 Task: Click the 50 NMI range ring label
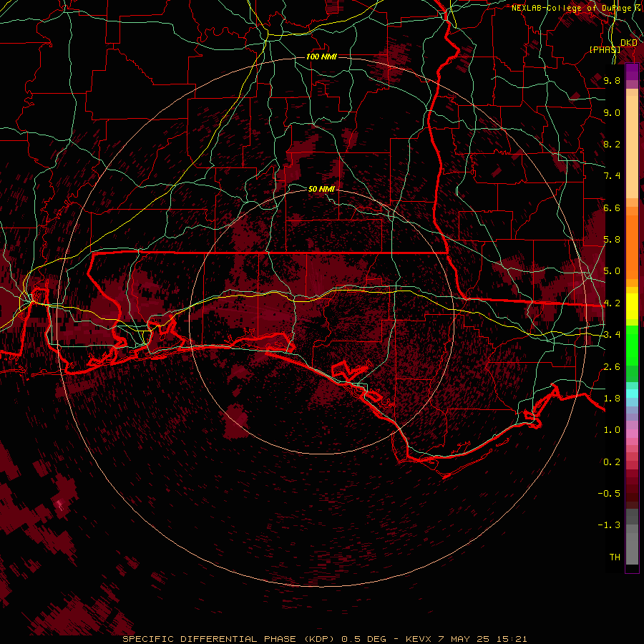[x=321, y=189]
